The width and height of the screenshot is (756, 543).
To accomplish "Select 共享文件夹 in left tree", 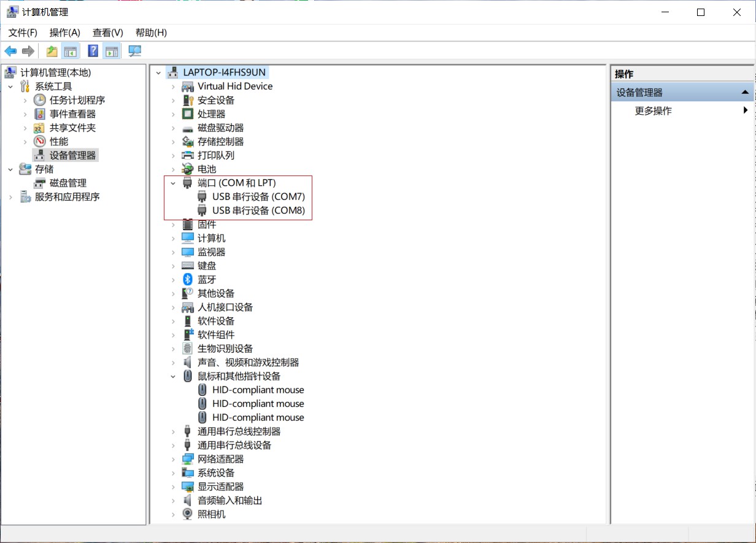I will click(73, 128).
